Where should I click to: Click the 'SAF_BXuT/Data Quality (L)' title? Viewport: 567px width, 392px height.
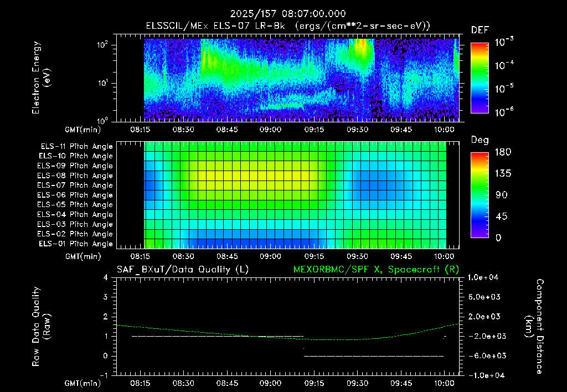(x=183, y=270)
